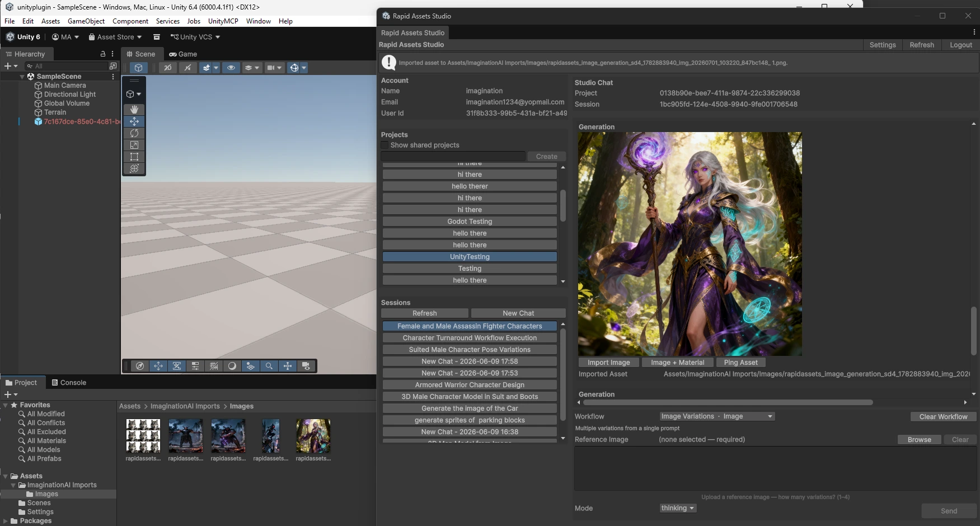Click the project name input field

coord(453,157)
